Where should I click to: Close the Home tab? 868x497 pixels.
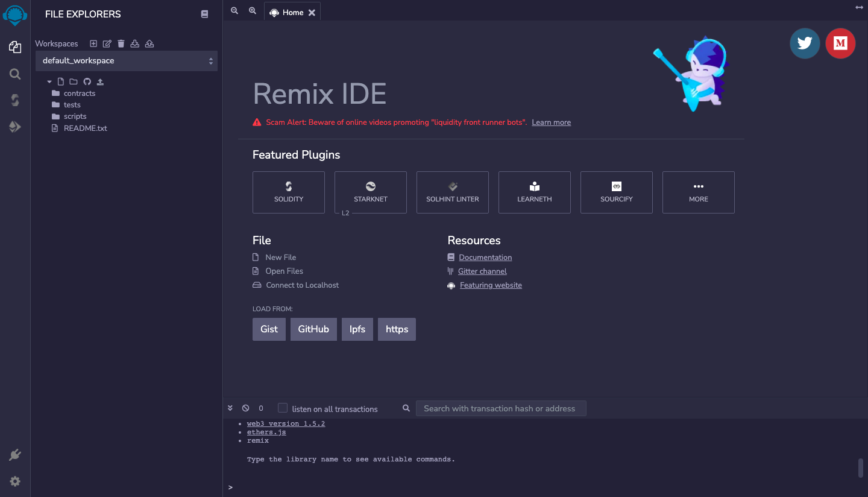point(312,12)
